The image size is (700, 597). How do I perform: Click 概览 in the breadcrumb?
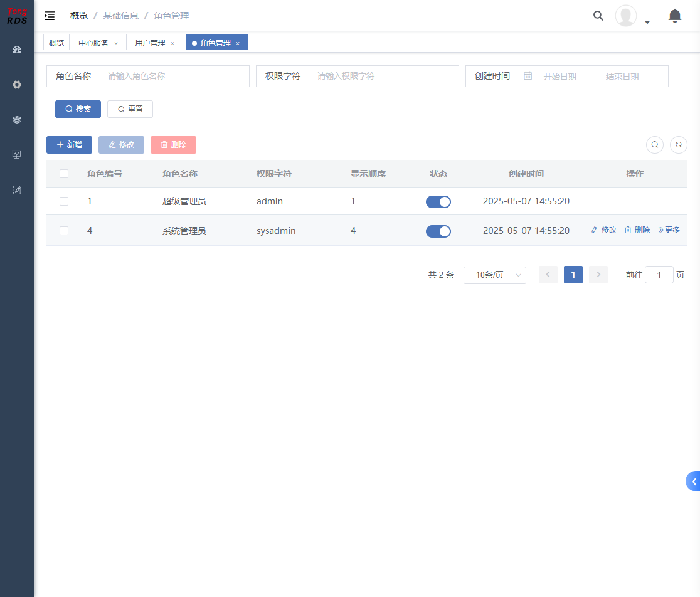(79, 16)
